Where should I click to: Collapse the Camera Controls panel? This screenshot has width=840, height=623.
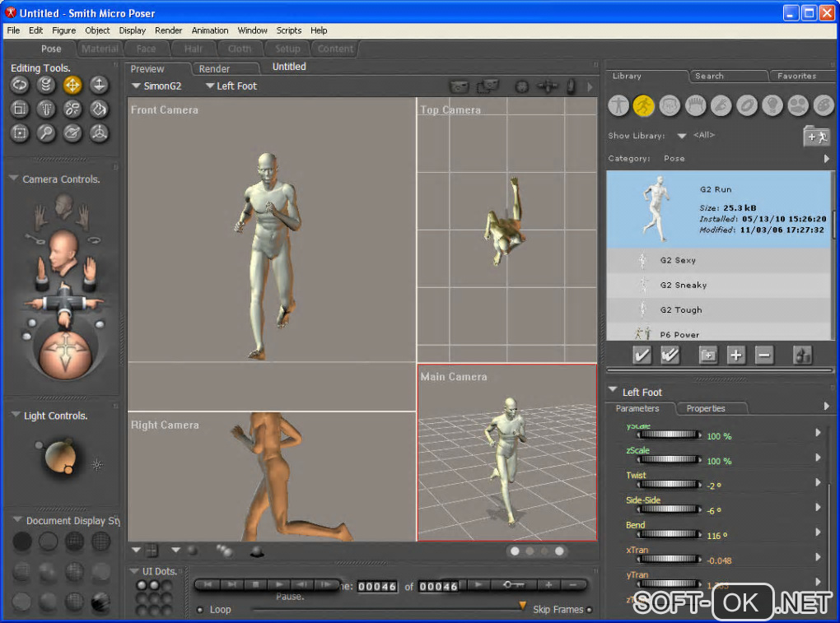(x=14, y=179)
